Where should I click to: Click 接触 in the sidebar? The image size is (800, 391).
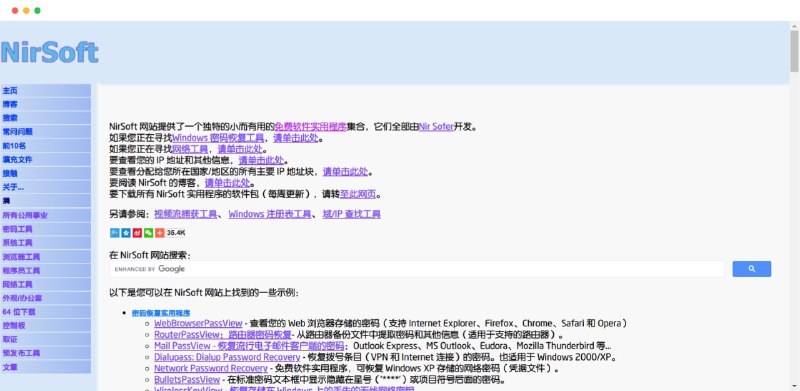[x=46, y=174]
